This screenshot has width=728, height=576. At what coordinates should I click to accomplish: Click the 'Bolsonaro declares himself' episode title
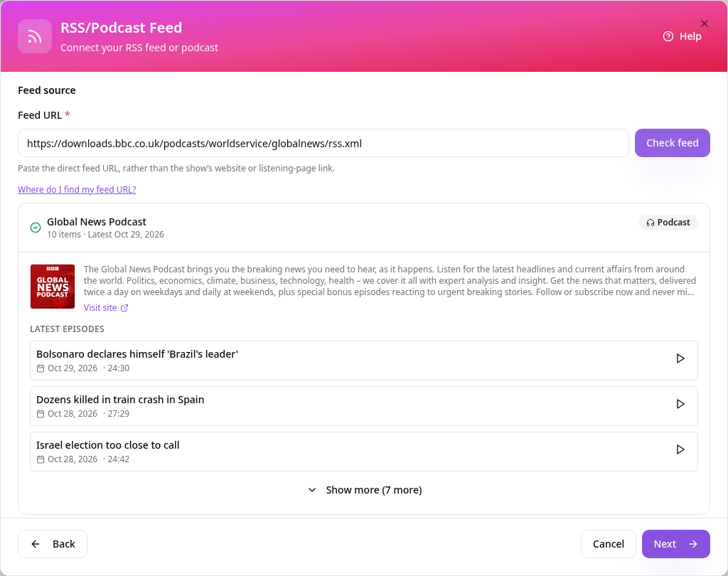pos(137,354)
